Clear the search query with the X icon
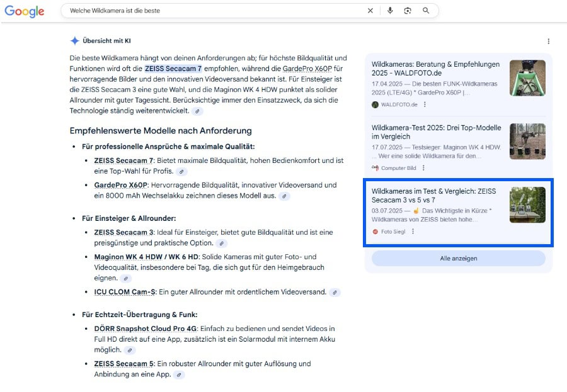The image size is (567, 392). pyautogui.click(x=370, y=11)
